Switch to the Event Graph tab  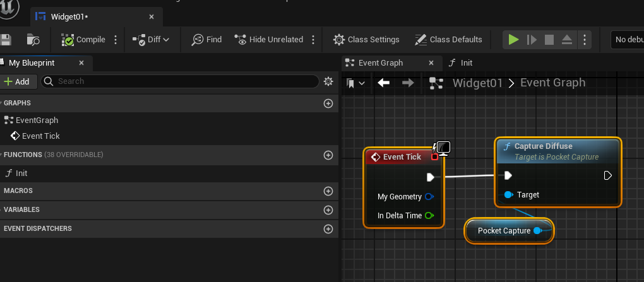392,63
